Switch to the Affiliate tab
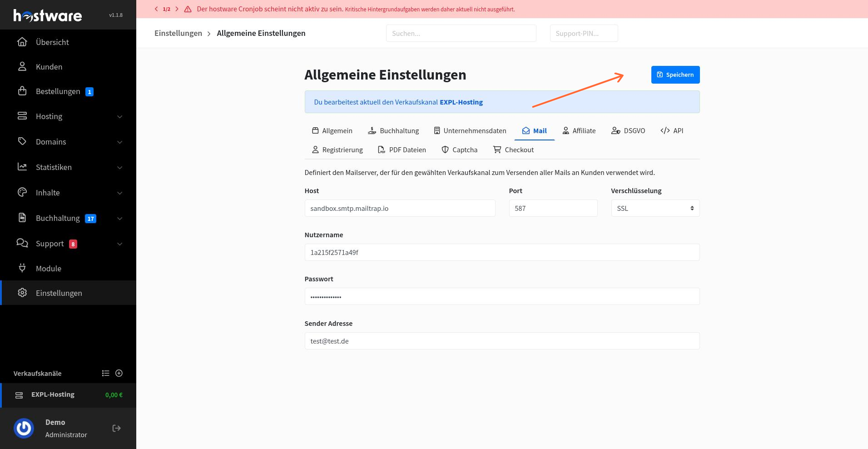This screenshot has height=449, width=868. (579, 130)
